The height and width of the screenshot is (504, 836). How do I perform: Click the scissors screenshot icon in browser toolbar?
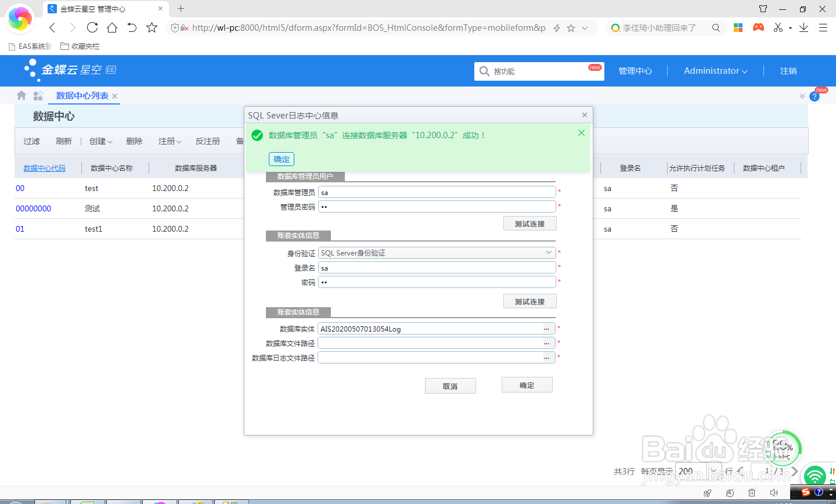[x=777, y=27]
